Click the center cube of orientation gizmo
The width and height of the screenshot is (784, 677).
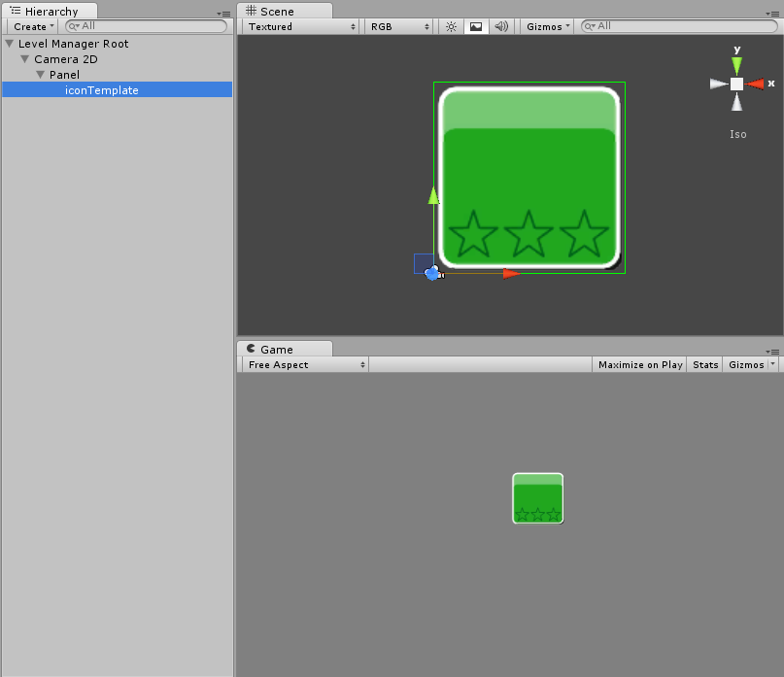click(737, 85)
